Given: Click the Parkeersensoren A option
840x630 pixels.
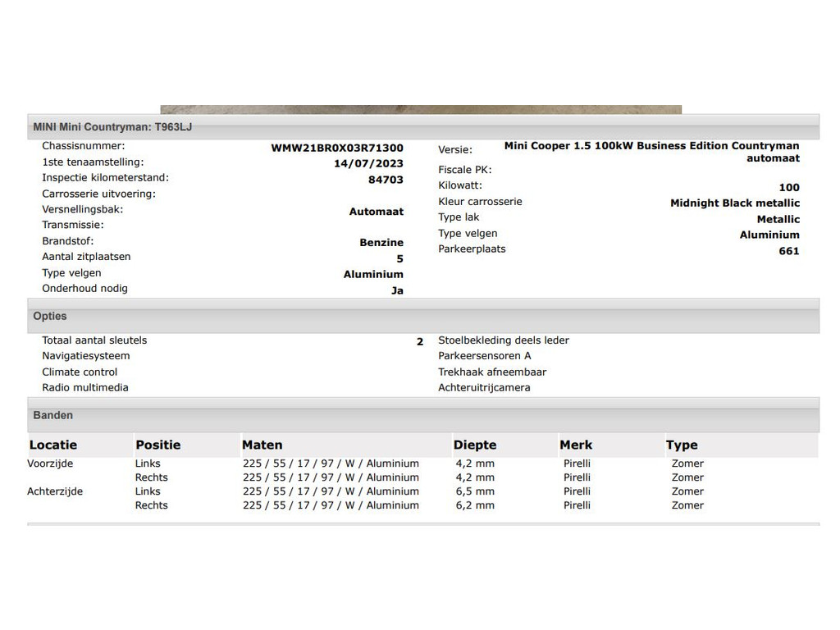Looking at the screenshot, I should [x=484, y=356].
